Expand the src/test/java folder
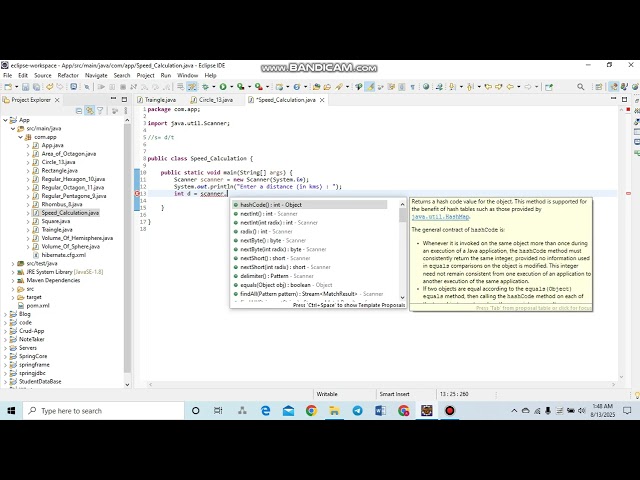This screenshot has width=640, height=480. (x=13, y=264)
